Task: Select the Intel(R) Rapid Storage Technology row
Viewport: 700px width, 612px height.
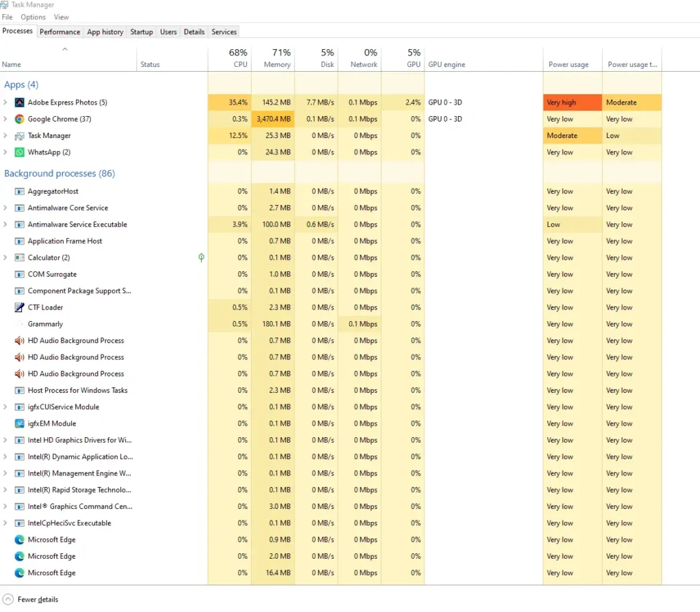Action: click(331, 490)
